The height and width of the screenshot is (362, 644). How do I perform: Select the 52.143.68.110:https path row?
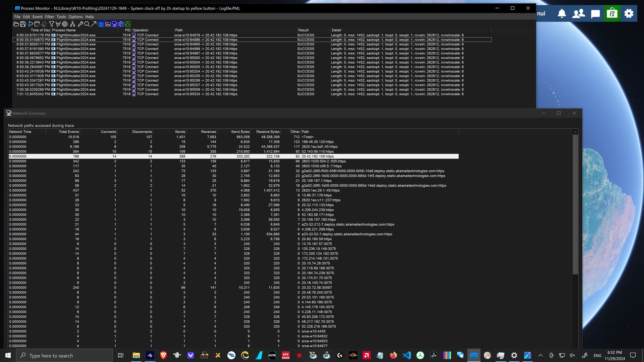tap(233, 152)
